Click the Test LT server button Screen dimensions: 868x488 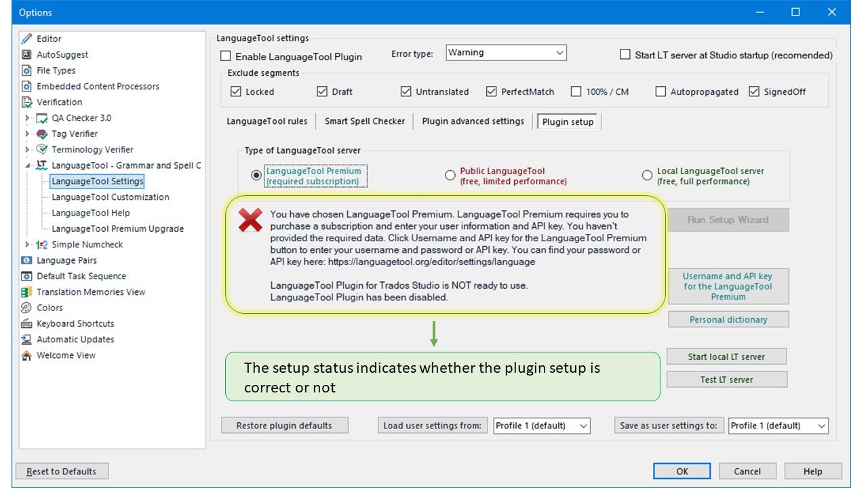click(726, 380)
